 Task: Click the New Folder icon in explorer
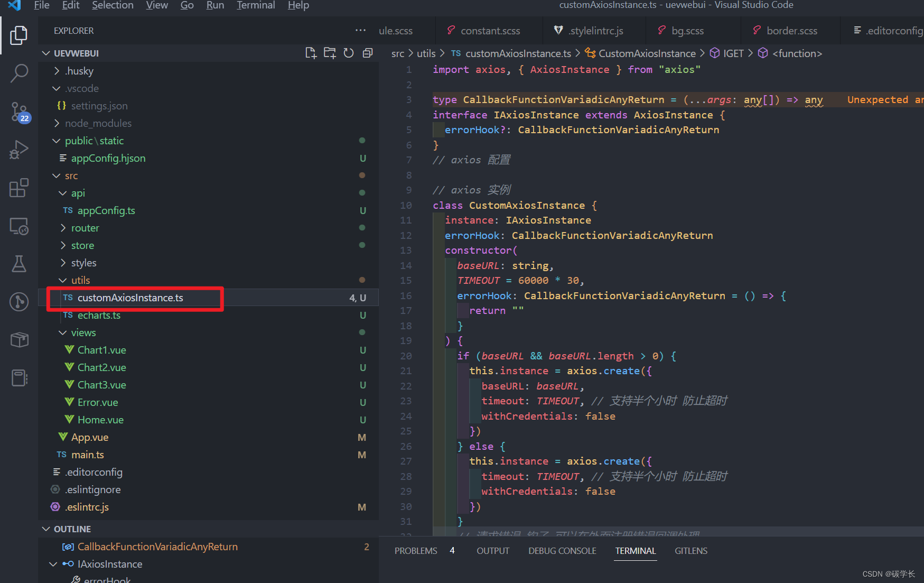(x=330, y=53)
